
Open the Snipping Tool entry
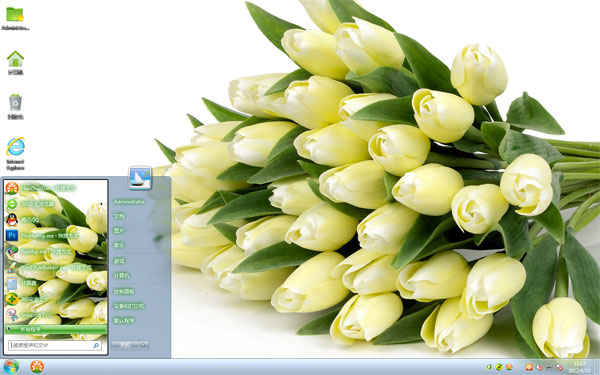tap(55, 315)
